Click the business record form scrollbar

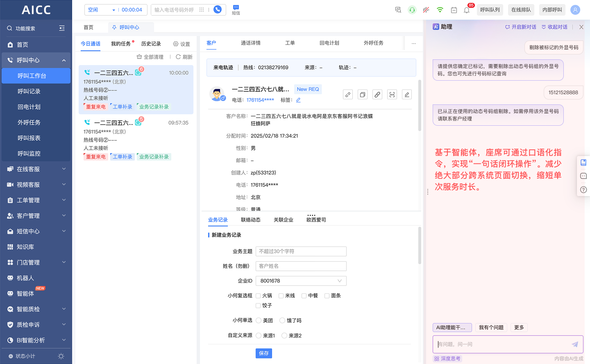pos(420,246)
